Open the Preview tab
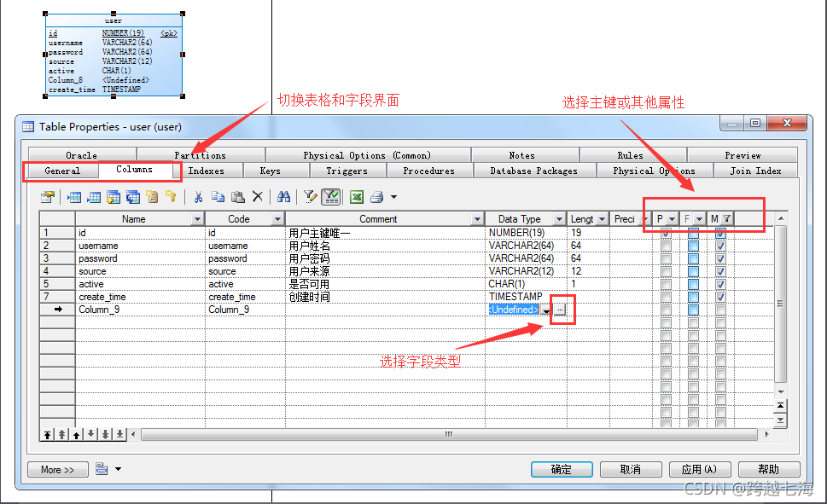 point(743,155)
